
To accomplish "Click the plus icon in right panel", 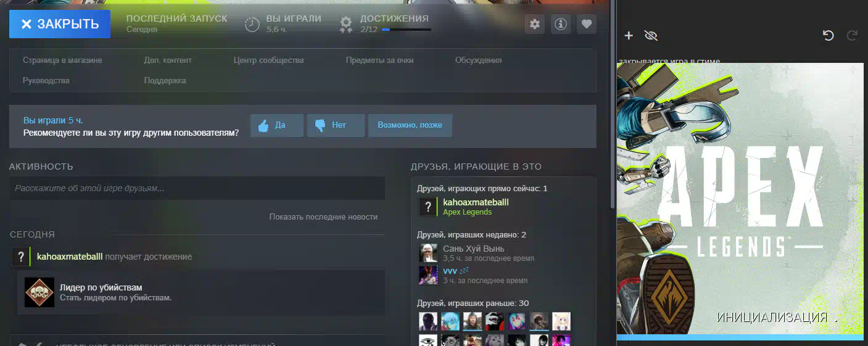I will point(629,36).
